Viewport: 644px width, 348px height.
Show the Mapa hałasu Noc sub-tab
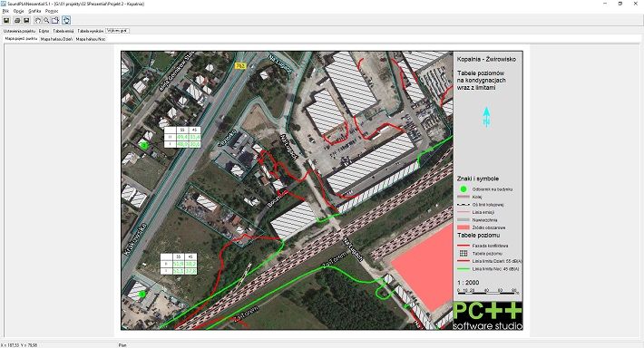91,39
